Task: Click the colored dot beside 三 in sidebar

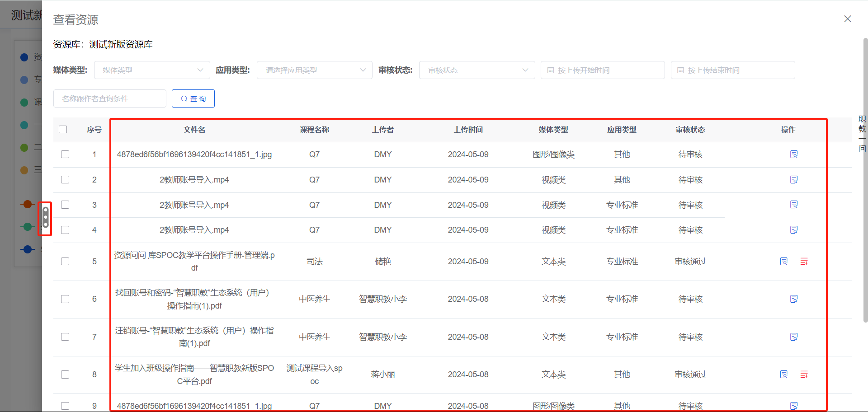Action: pos(24,170)
